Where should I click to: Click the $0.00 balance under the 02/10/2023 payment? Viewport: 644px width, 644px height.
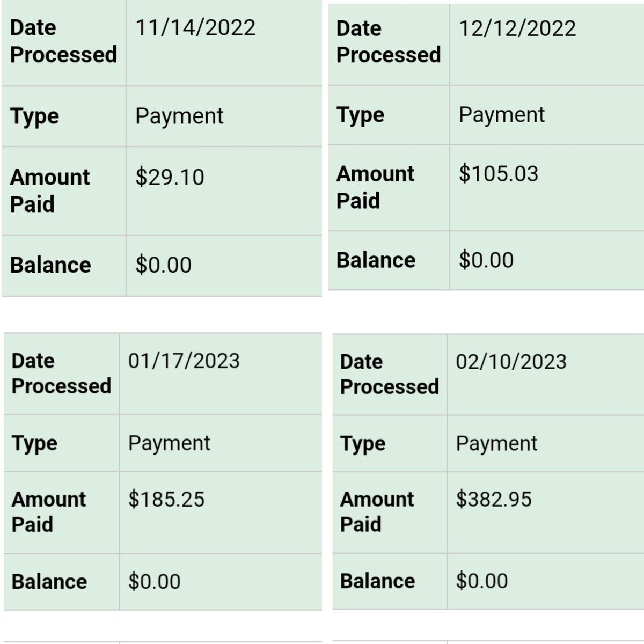tap(482, 581)
